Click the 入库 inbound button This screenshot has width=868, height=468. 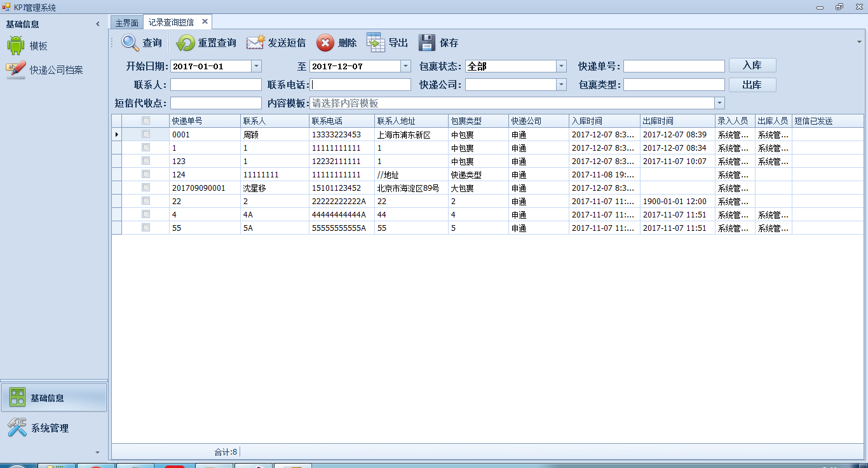pos(752,65)
